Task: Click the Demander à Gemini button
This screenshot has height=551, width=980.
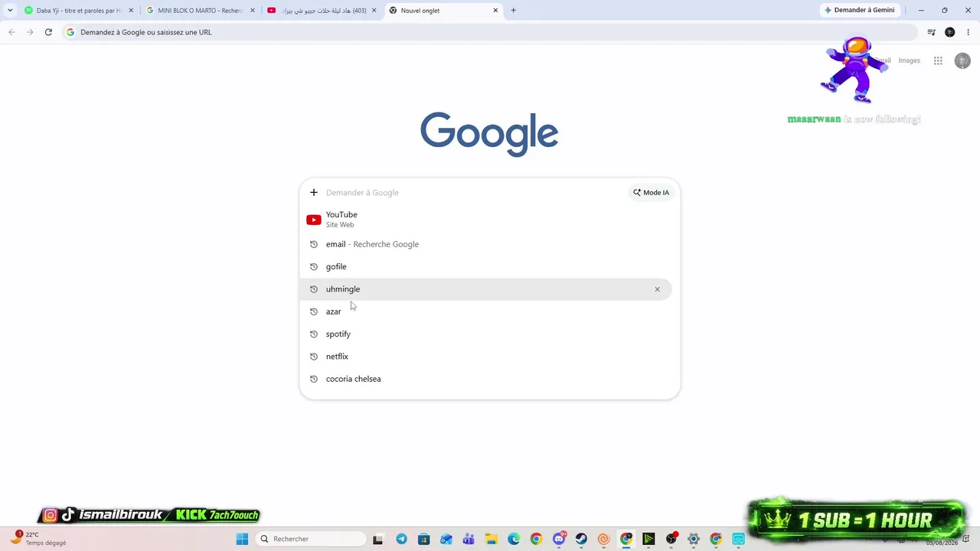Action: pos(860,10)
